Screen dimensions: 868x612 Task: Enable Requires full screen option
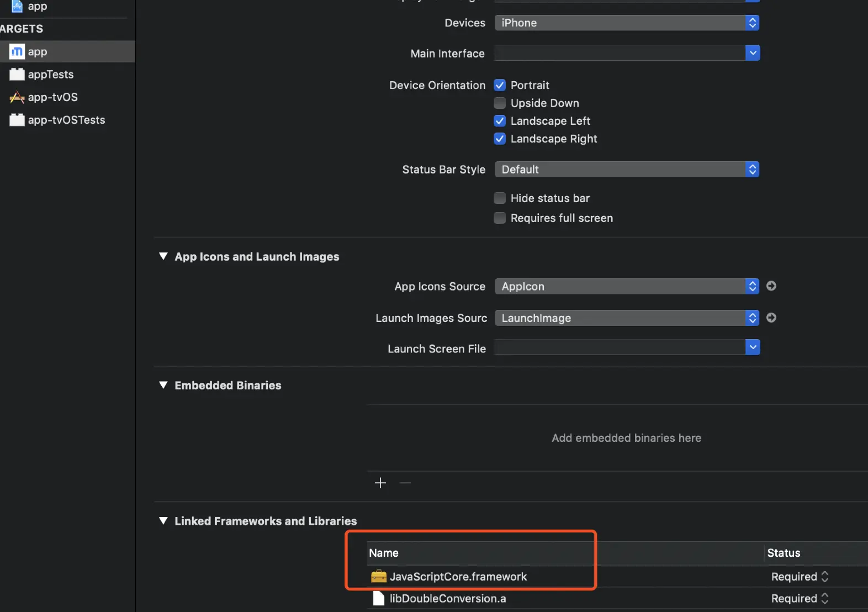tap(500, 218)
